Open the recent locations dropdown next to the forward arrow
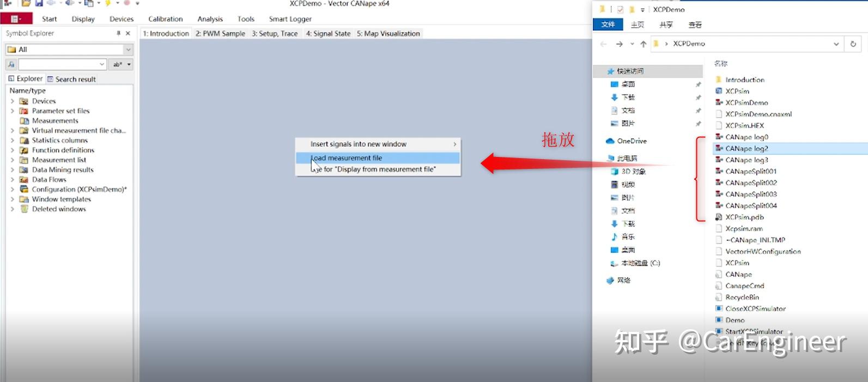The width and height of the screenshot is (868, 382). tap(632, 44)
